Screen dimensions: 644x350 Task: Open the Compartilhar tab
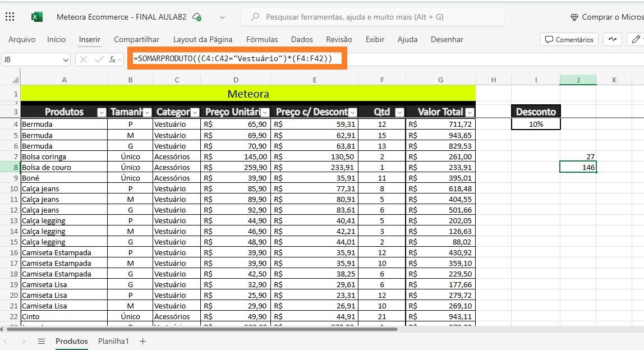[x=136, y=39]
